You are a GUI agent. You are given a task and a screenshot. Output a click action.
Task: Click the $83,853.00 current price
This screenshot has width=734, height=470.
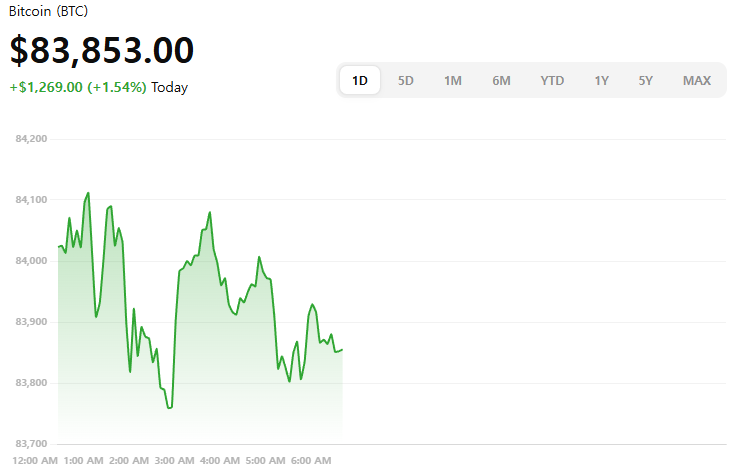(102, 50)
